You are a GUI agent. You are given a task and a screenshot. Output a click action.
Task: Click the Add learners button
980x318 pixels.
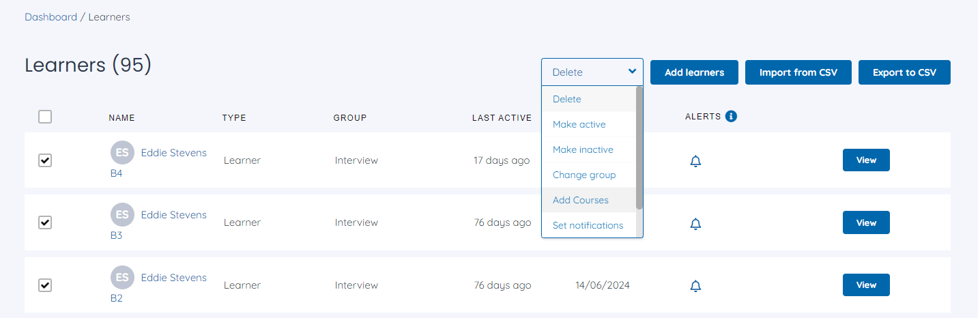(694, 72)
